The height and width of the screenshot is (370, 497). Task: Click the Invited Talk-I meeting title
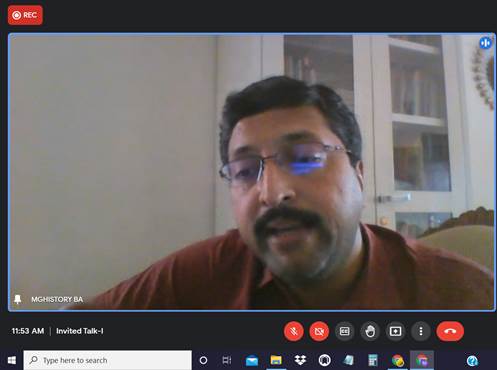80,331
